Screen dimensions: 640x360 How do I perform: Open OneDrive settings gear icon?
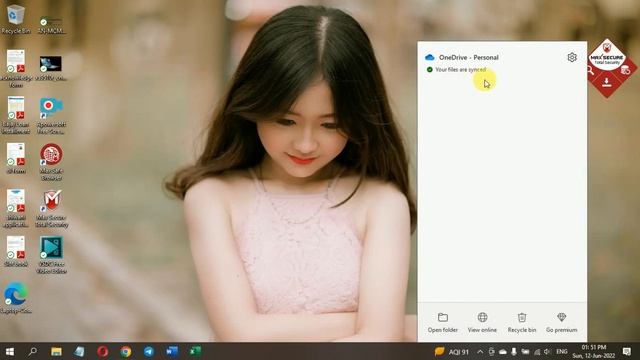click(x=572, y=58)
